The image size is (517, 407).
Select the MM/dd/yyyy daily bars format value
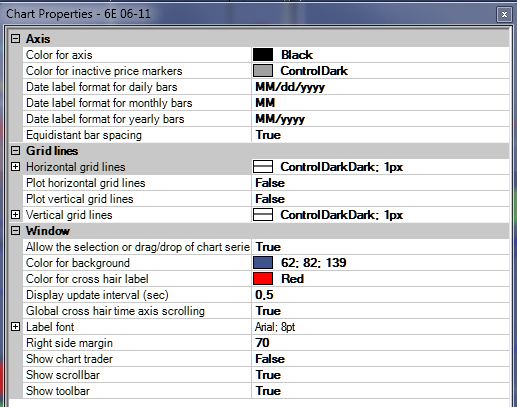click(290, 87)
